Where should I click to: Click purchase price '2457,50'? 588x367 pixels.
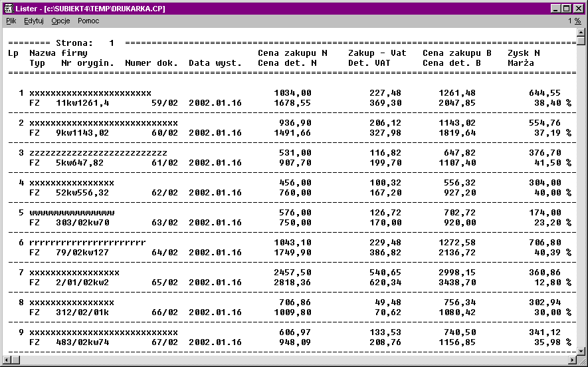pos(292,273)
